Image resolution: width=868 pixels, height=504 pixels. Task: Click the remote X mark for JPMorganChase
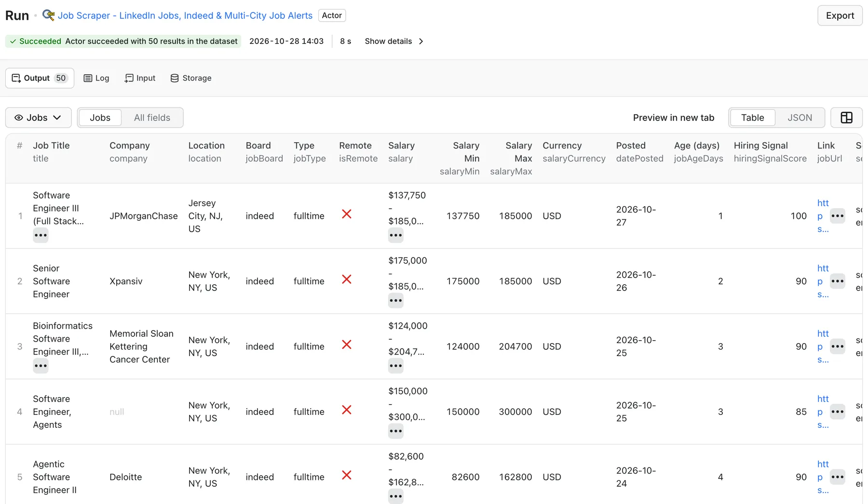click(346, 214)
